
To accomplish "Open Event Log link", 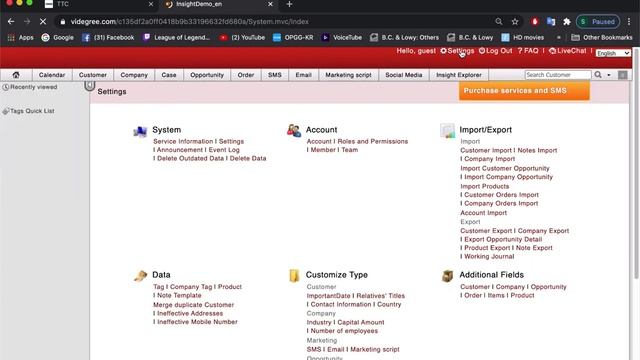I will pyautogui.click(x=224, y=150).
